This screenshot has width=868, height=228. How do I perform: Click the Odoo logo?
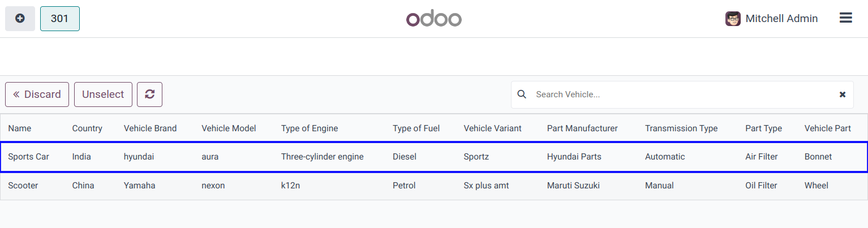(434, 19)
